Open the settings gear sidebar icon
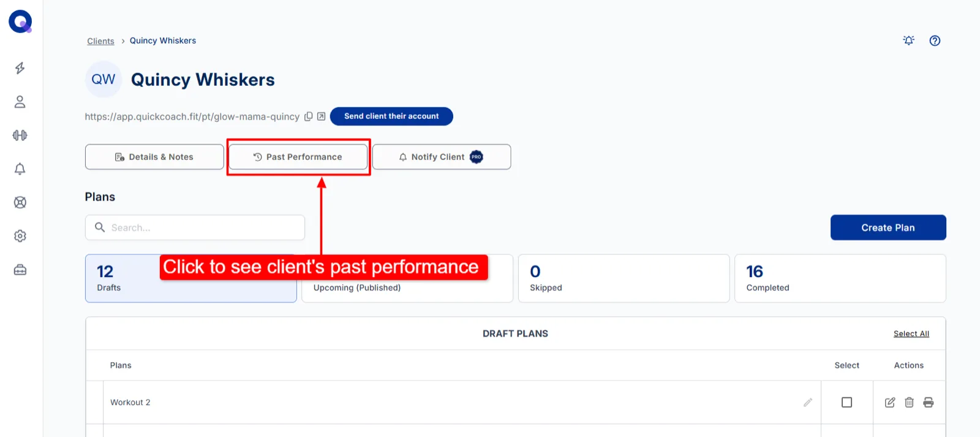The image size is (980, 437). pyautogui.click(x=20, y=236)
